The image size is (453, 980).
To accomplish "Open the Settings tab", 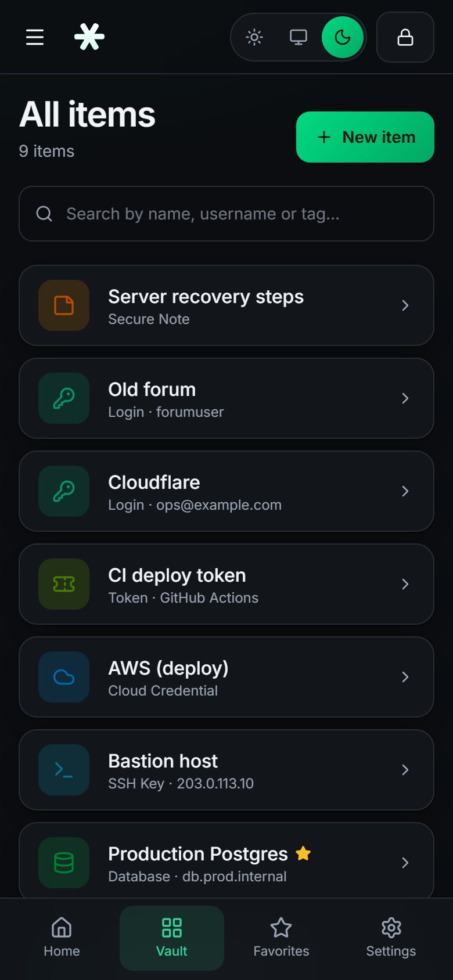I will pyautogui.click(x=391, y=938).
